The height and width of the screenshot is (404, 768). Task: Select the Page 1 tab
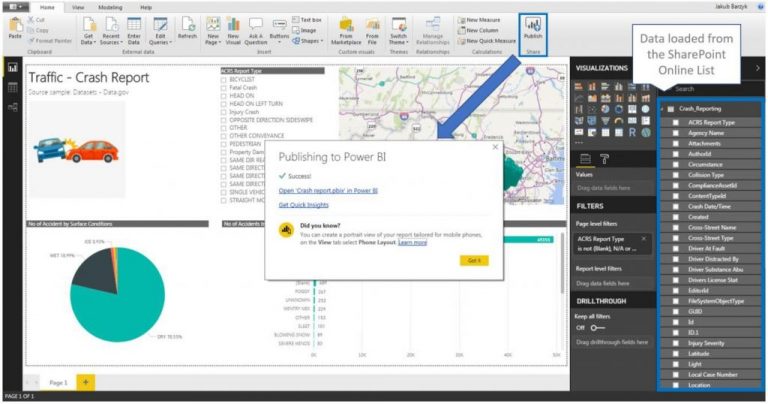(x=58, y=382)
